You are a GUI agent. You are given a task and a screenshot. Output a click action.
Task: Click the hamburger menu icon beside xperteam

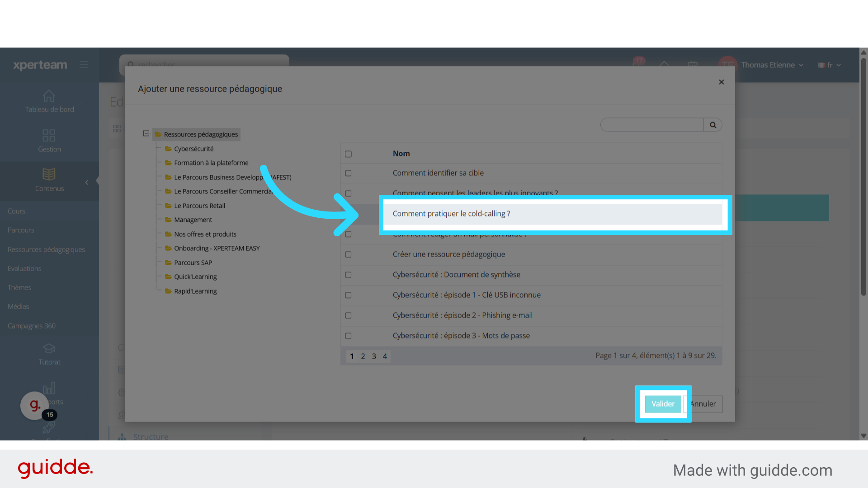pyautogui.click(x=84, y=65)
